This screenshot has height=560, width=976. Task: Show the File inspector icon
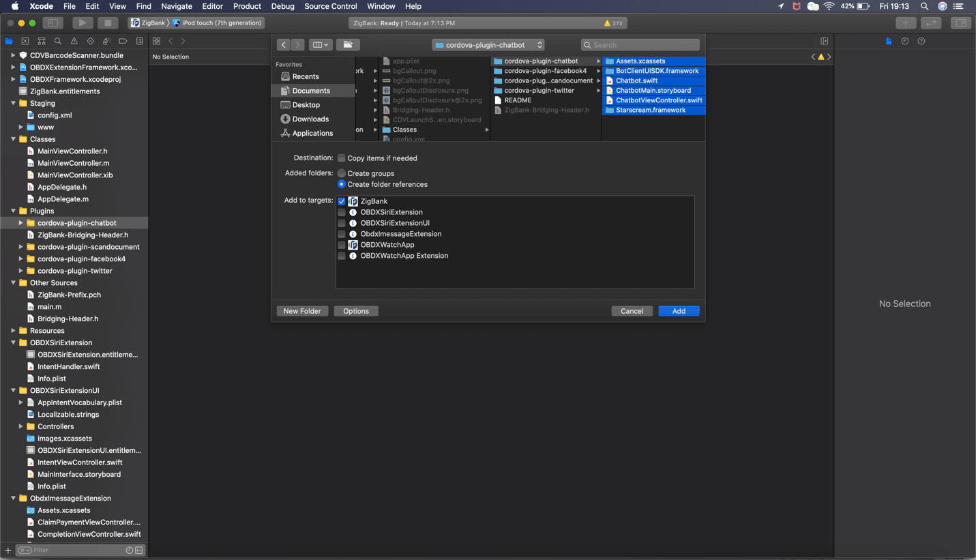(889, 41)
